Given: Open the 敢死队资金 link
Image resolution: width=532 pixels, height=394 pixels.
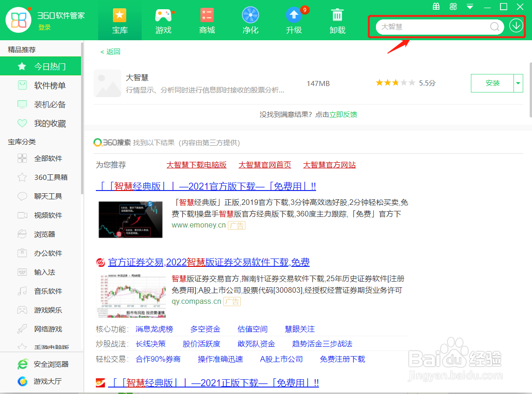Looking at the screenshot, I should pyautogui.click(x=256, y=344).
